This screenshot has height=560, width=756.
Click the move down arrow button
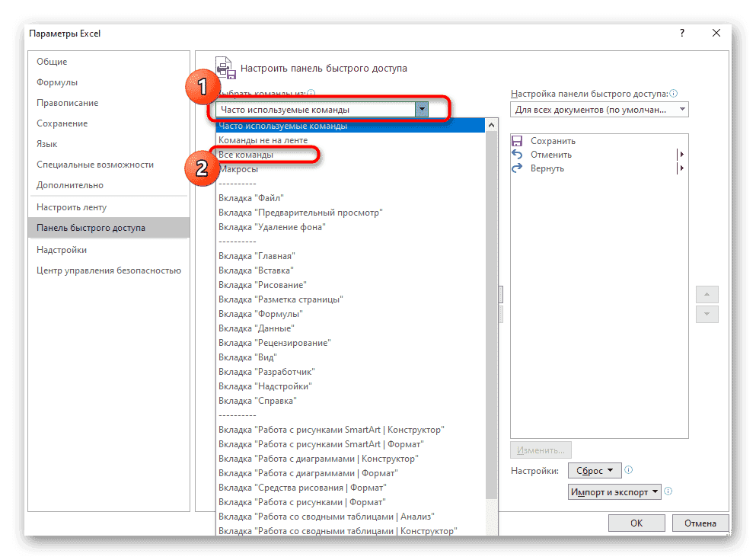[x=707, y=314]
